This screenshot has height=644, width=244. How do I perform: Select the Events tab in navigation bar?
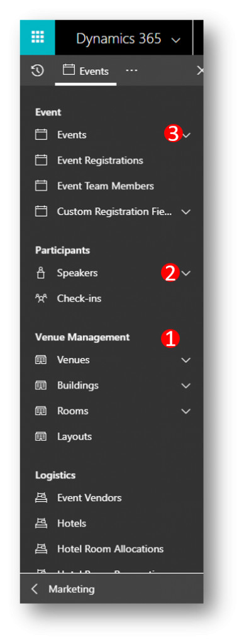click(x=86, y=71)
